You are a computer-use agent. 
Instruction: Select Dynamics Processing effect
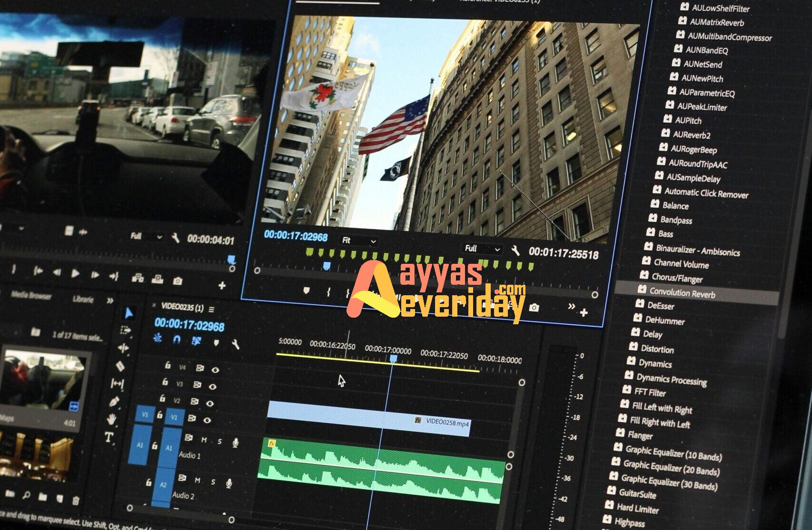pyautogui.click(x=672, y=380)
